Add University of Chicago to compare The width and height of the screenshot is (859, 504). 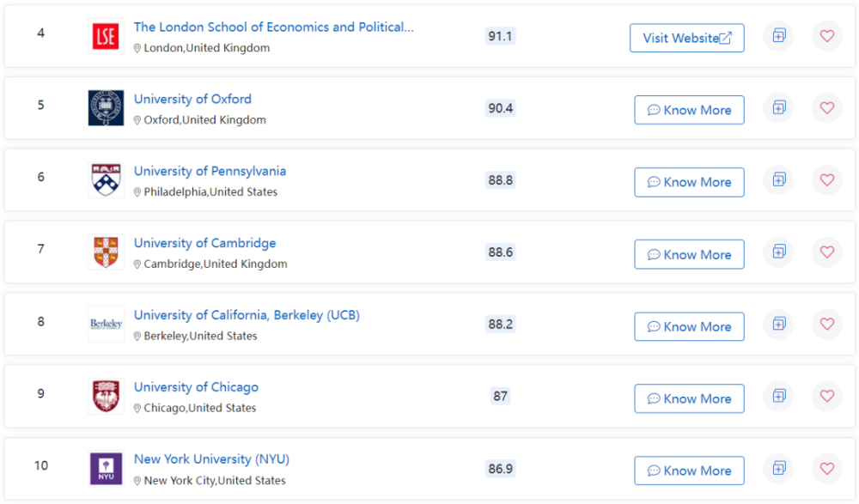[778, 396]
